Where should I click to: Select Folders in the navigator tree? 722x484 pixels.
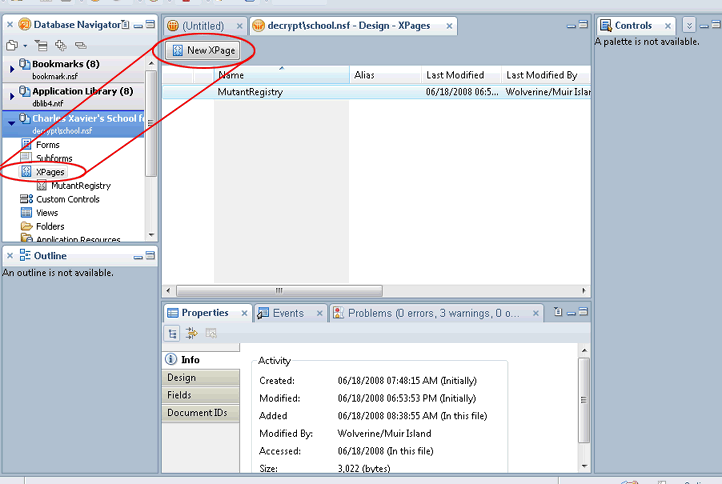pos(50,226)
